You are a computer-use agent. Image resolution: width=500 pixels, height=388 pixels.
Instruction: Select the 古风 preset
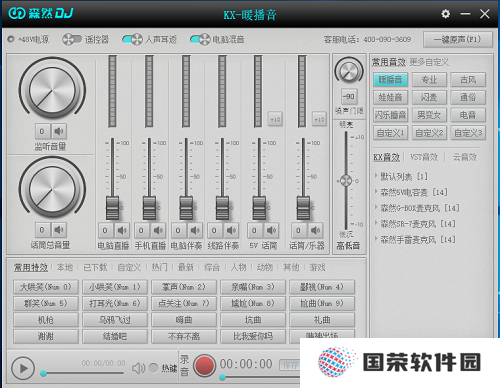point(468,80)
